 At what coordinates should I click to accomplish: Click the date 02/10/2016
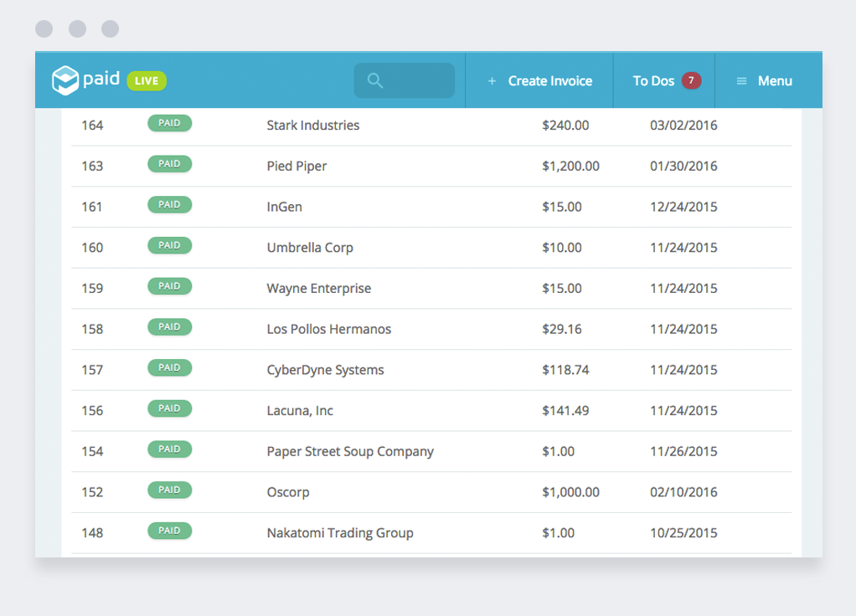683,492
